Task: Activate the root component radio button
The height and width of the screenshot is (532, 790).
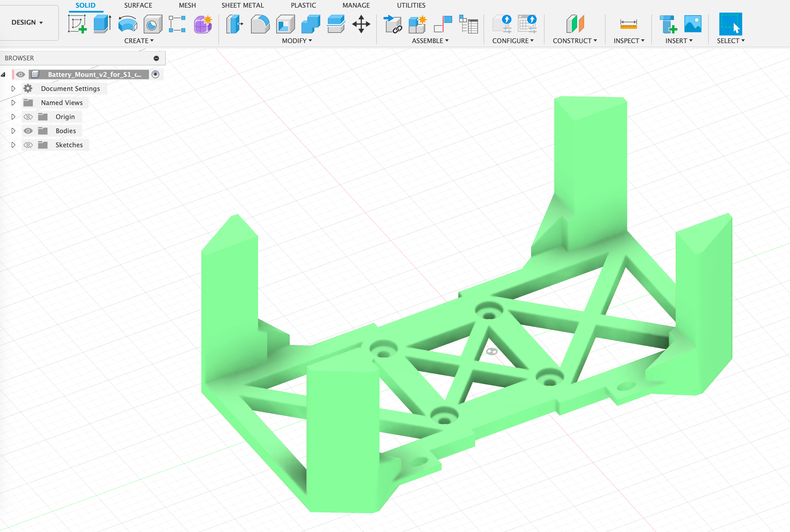Action: (155, 74)
